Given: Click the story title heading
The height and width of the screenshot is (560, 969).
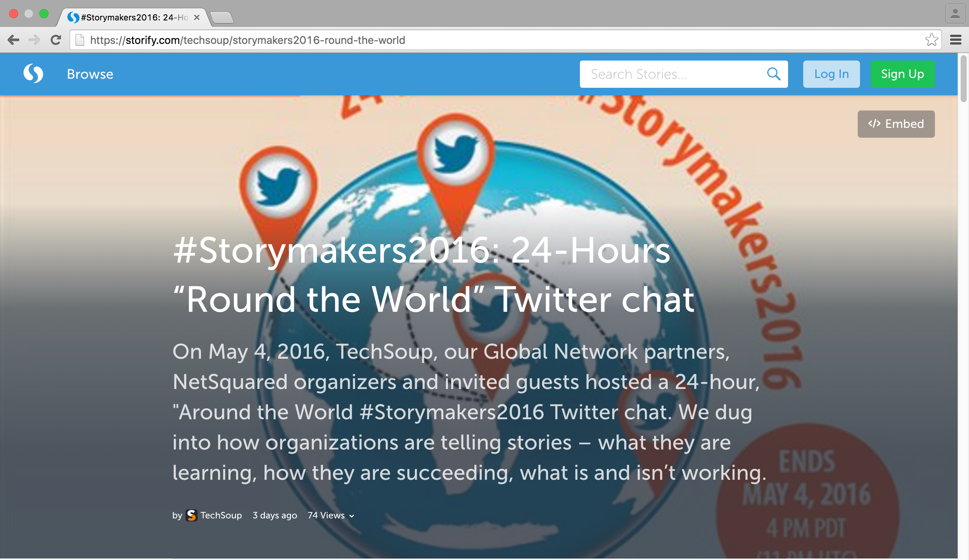Looking at the screenshot, I should [x=434, y=274].
